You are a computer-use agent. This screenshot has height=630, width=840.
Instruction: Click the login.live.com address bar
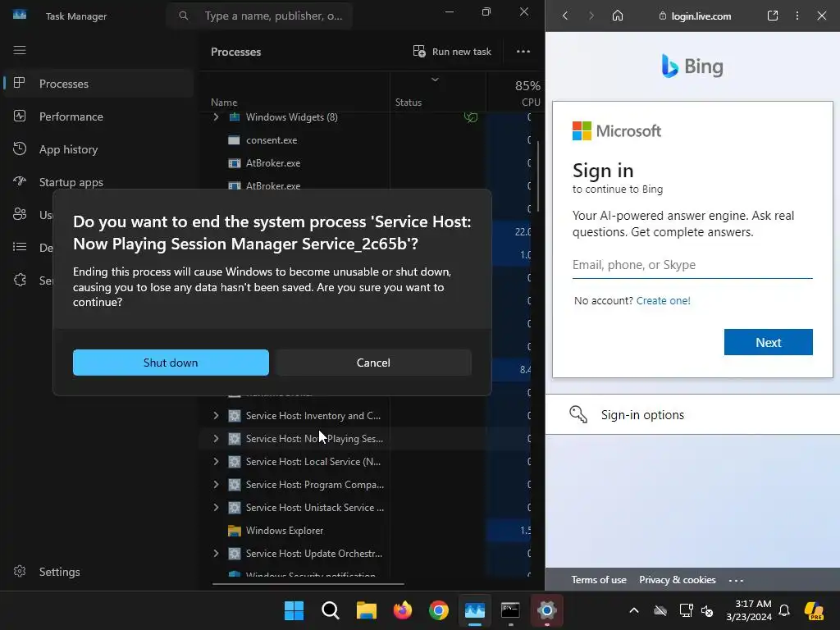click(695, 16)
